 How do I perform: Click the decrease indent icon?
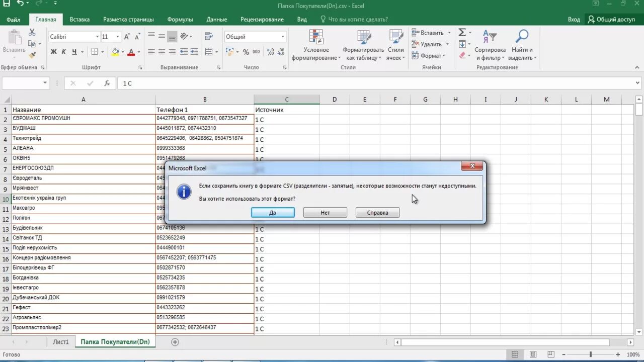184,52
